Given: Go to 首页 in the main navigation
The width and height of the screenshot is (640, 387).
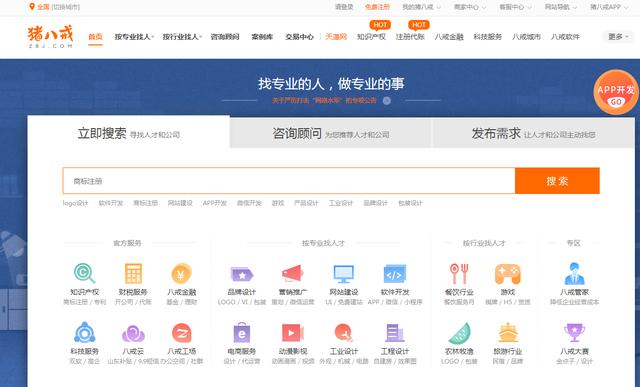Looking at the screenshot, I should tap(96, 37).
